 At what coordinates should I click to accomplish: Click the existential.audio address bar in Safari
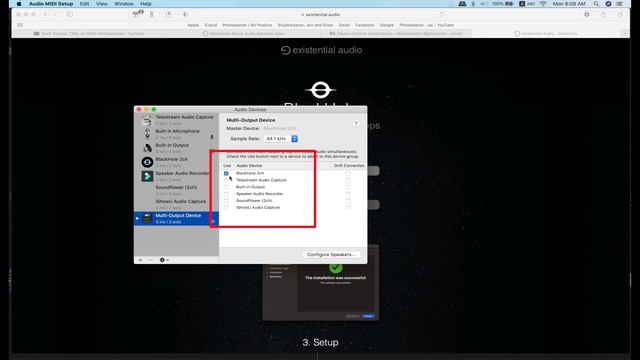click(321, 14)
